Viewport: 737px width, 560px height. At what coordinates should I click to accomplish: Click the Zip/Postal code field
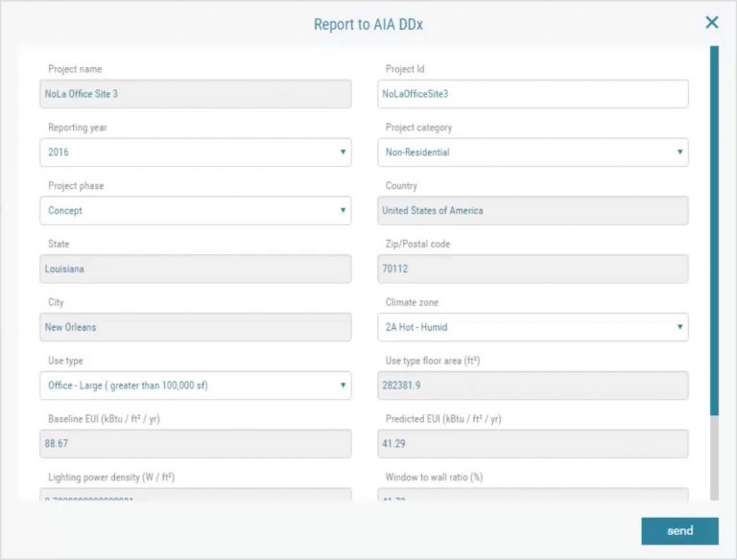coord(533,269)
